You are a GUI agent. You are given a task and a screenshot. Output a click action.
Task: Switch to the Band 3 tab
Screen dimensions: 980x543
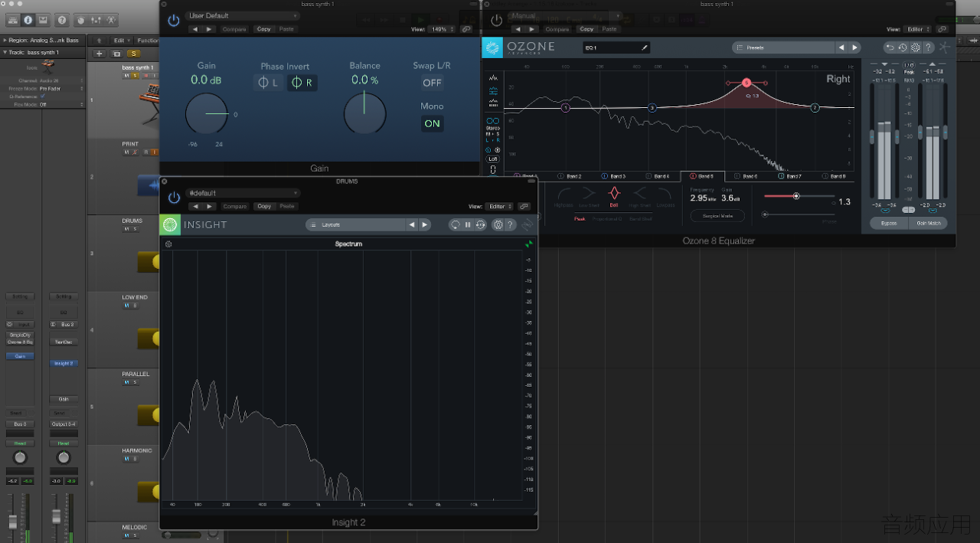coord(613,176)
